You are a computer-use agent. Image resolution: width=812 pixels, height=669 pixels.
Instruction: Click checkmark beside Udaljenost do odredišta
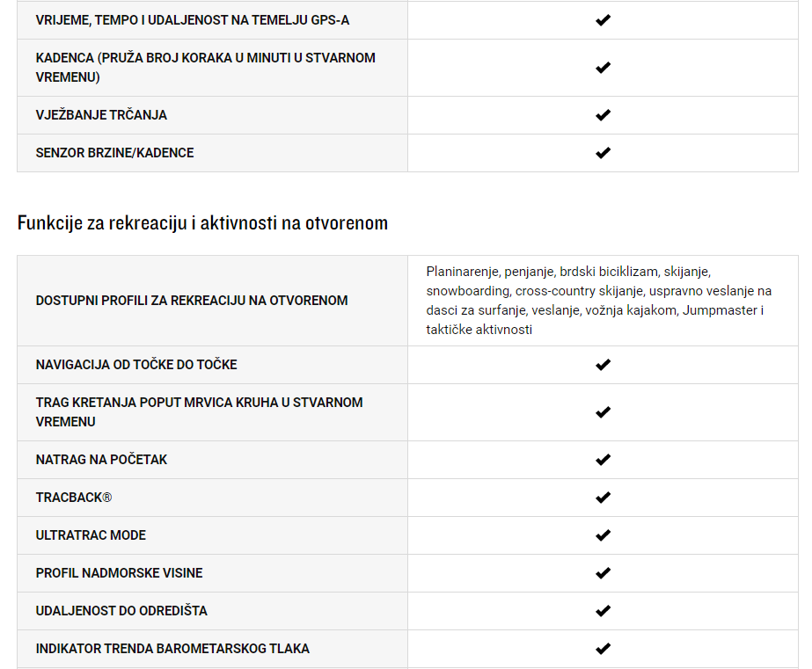coord(603,610)
